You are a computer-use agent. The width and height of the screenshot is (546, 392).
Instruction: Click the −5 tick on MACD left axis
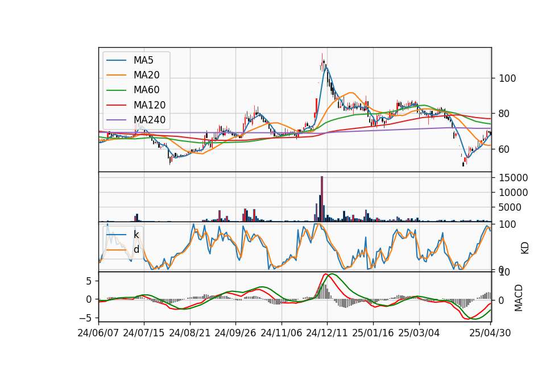85,318
